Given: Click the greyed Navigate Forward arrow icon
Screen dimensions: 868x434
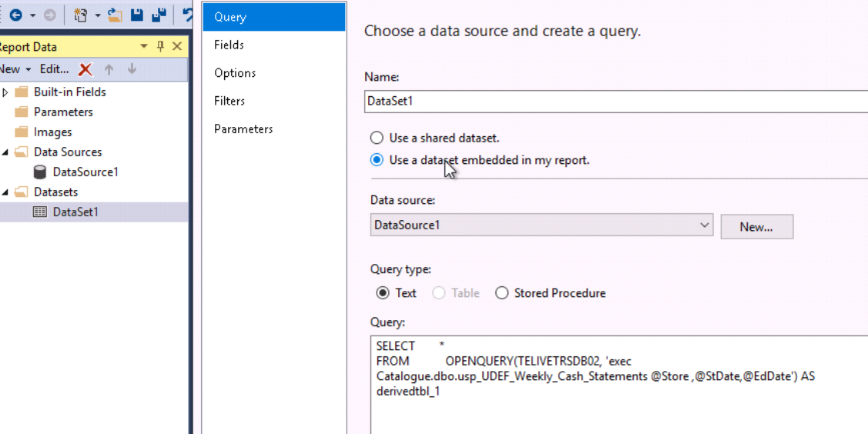Looking at the screenshot, I should 50,15.
